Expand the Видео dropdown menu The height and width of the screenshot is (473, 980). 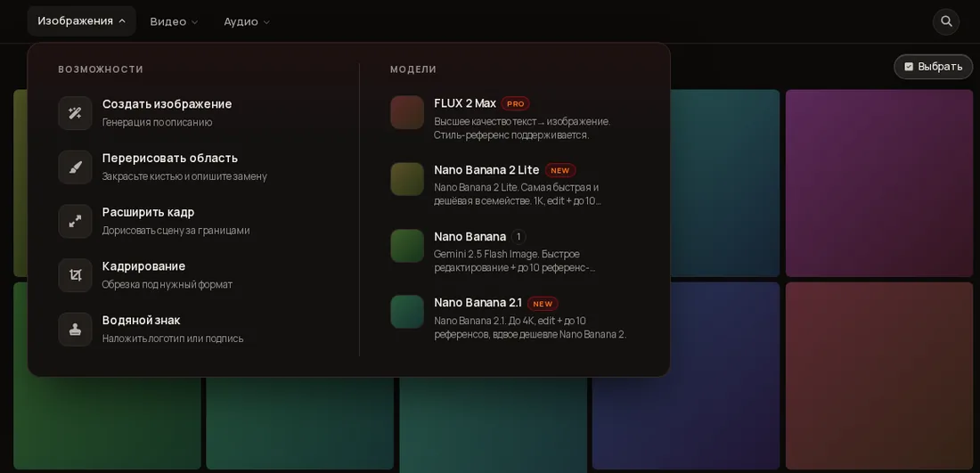[x=174, y=22]
